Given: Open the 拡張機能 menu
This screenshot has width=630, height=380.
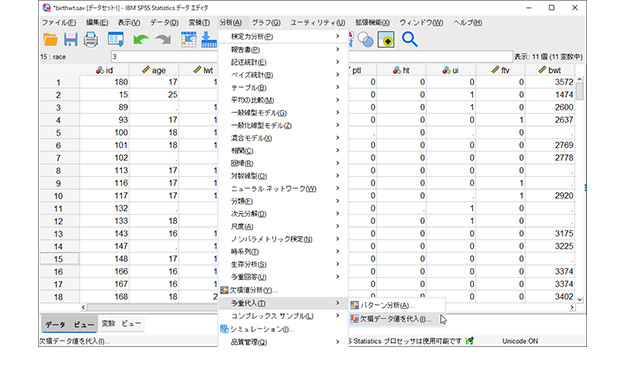Looking at the screenshot, I should click(x=372, y=22).
